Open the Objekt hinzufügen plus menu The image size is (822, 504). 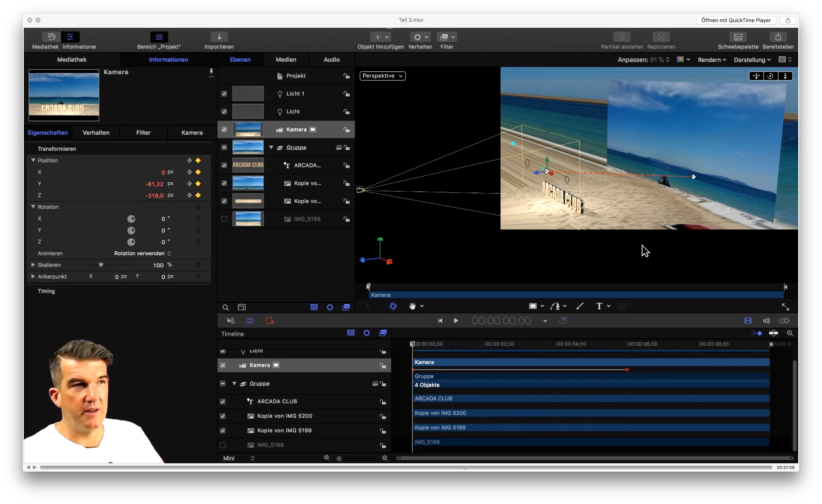(381, 37)
